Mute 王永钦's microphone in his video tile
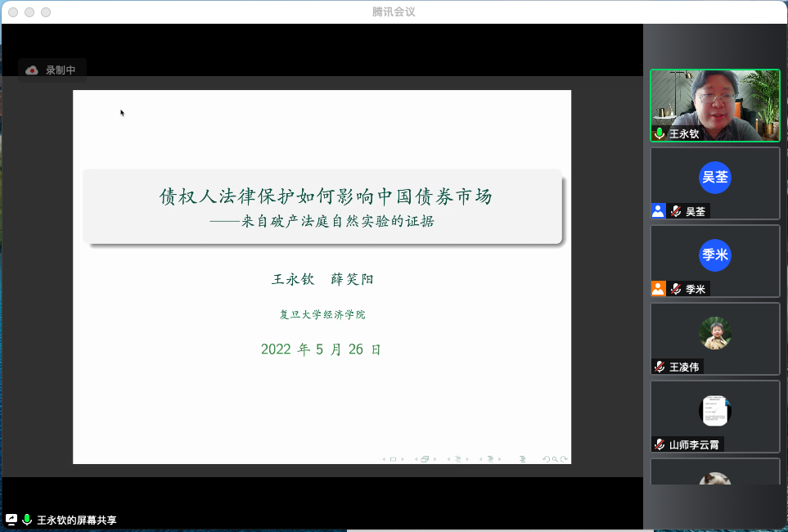This screenshot has width=788, height=532. point(659,133)
